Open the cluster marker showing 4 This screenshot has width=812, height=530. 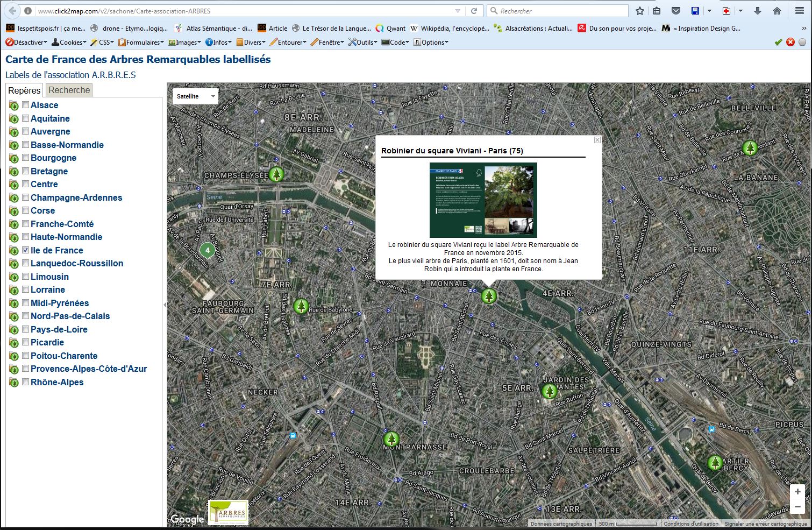click(x=208, y=250)
